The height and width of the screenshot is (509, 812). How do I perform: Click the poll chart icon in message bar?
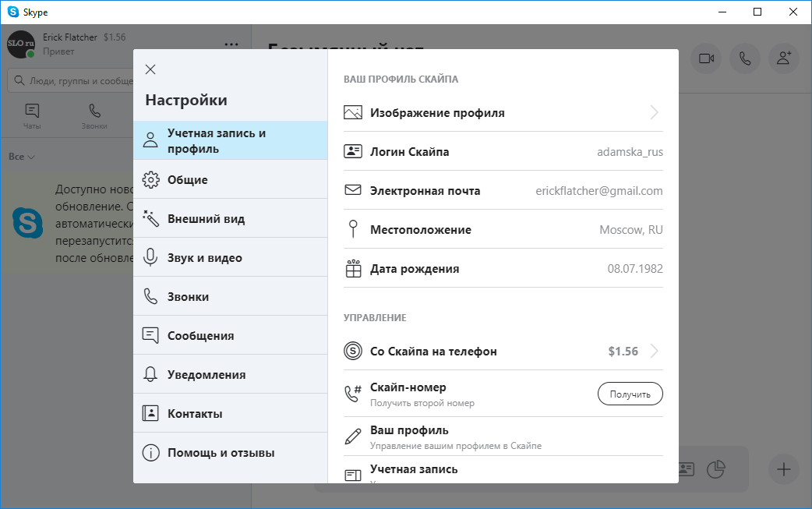[x=715, y=470]
